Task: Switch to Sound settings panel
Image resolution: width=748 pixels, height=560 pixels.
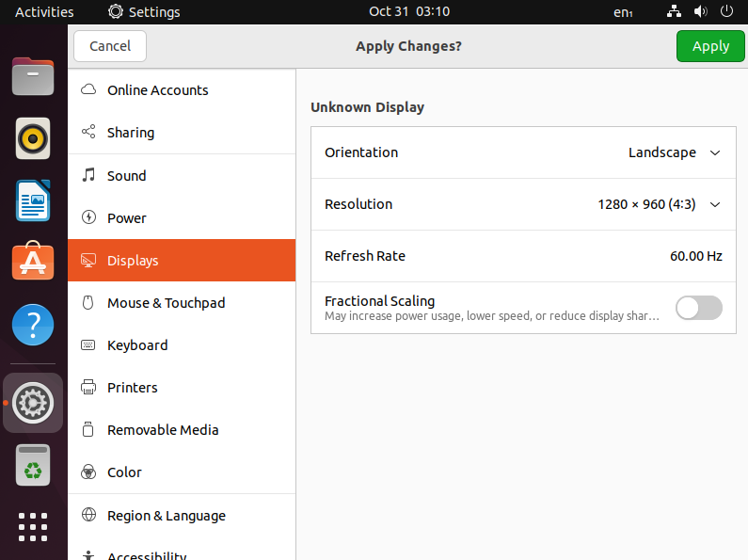Action: click(x=182, y=176)
